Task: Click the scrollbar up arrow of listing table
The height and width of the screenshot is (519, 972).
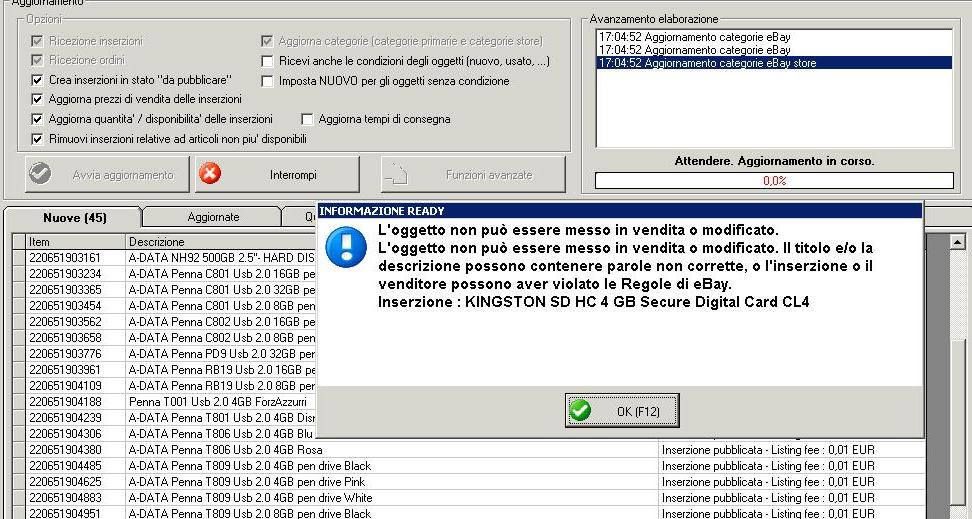Action: (x=957, y=242)
